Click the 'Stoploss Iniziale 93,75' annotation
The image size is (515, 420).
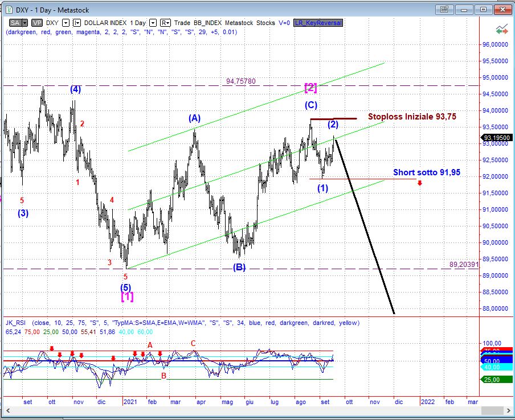412,117
